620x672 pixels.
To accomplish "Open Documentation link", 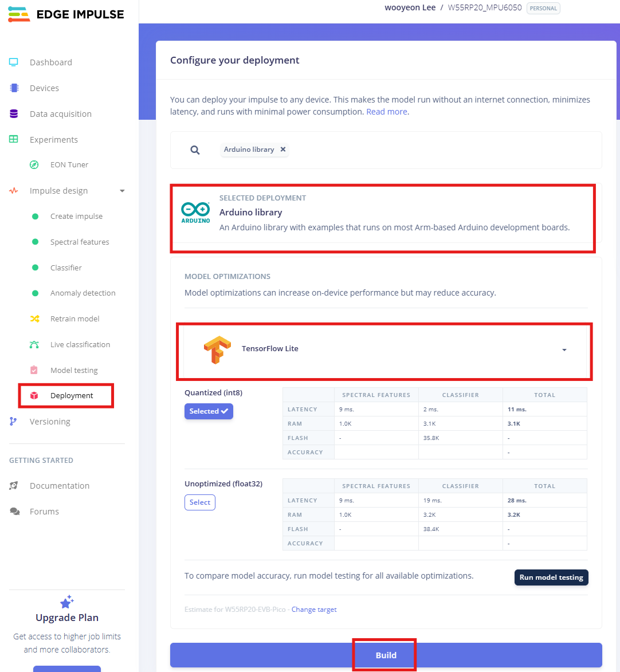I will click(59, 486).
